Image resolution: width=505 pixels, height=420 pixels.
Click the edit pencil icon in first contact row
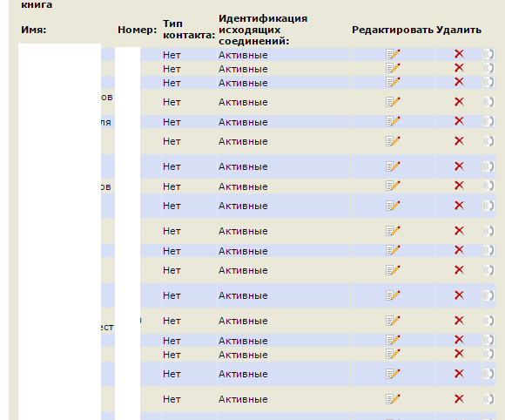tap(393, 54)
